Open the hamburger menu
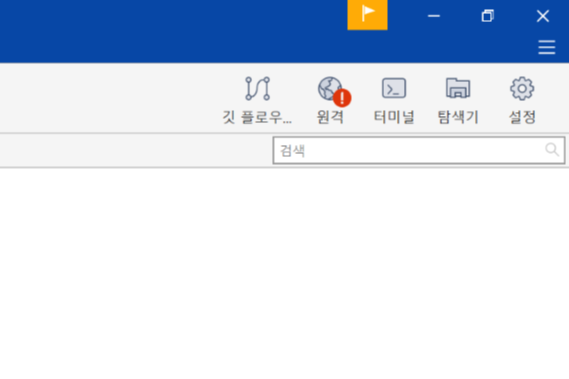569x379 pixels. point(547,47)
